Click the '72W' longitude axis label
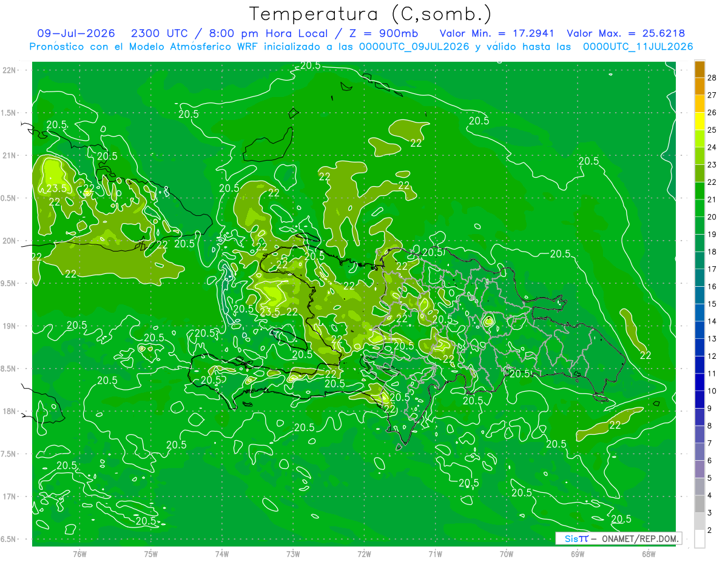The width and height of the screenshot is (728, 562). click(364, 554)
